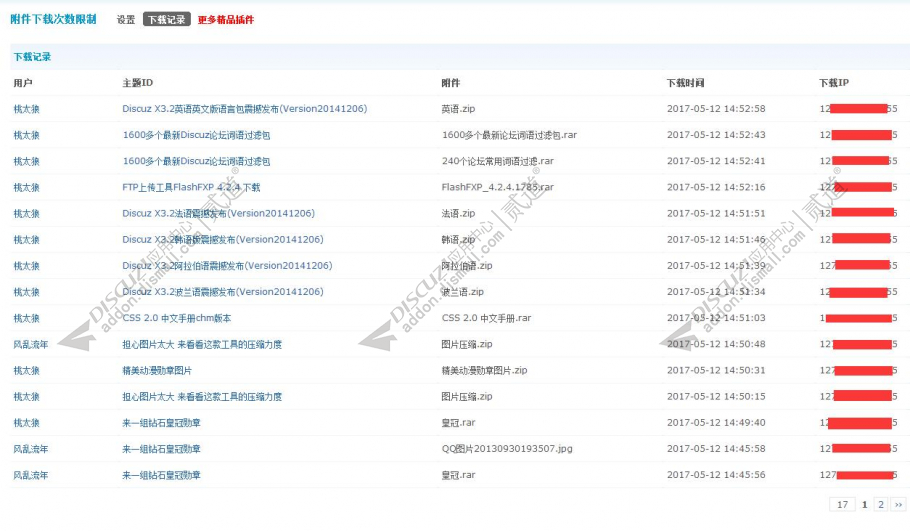Select 皇冠.rar in the 14:49:40 row
The width and height of the screenshot is (910, 531).
(458, 422)
